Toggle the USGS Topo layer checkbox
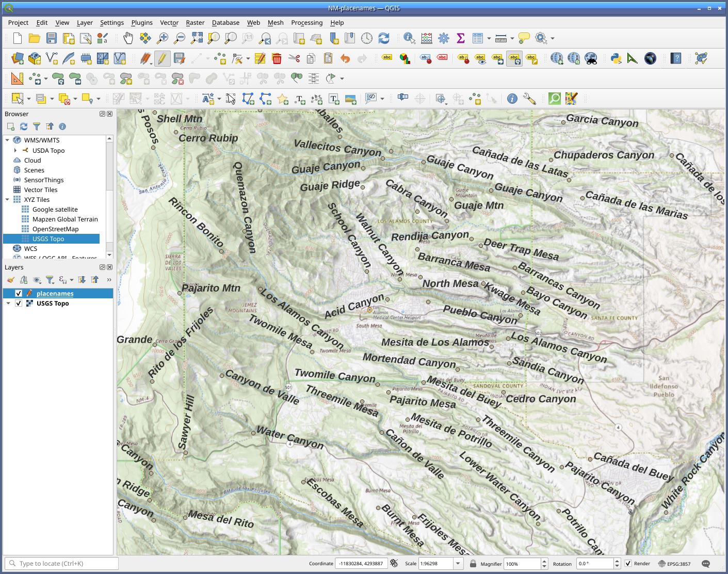The width and height of the screenshot is (728, 574). point(19,304)
